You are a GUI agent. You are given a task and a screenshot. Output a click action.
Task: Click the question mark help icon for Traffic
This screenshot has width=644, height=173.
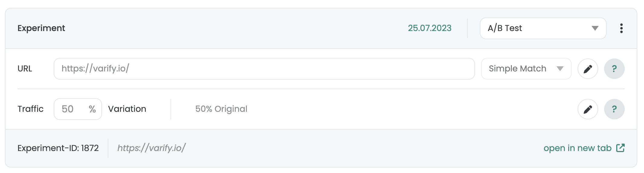pyautogui.click(x=614, y=109)
